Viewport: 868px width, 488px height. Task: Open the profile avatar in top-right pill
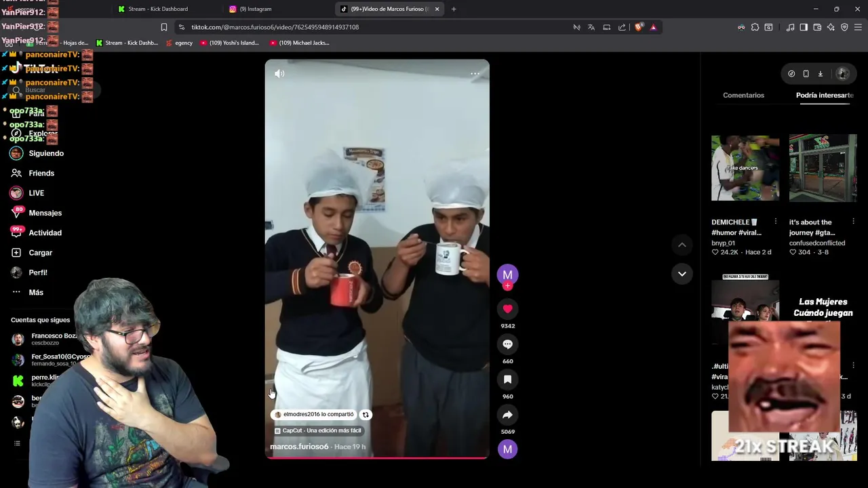[x=842, y=74]
